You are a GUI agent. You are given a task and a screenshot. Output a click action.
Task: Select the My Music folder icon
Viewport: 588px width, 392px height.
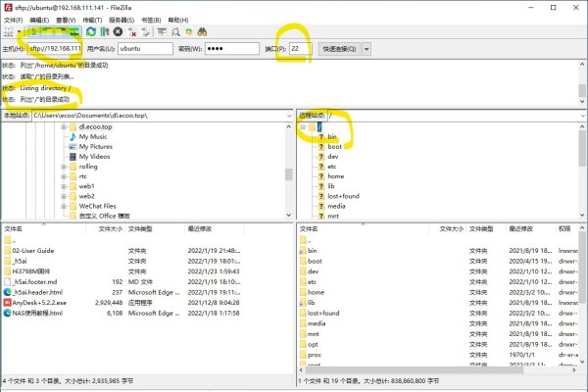72,137
